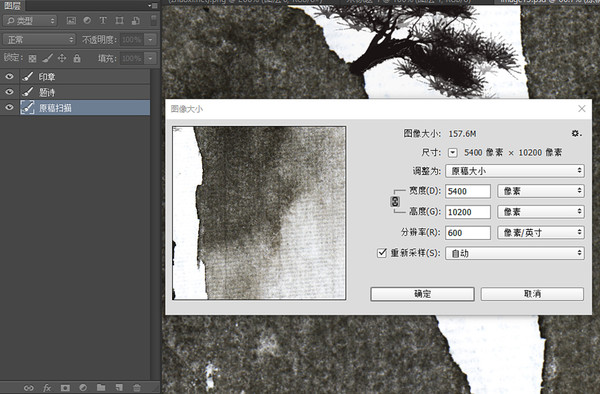Screen dimensions: 600x394
Task: Lock transparent pixels icon
Action: [33, 59]
